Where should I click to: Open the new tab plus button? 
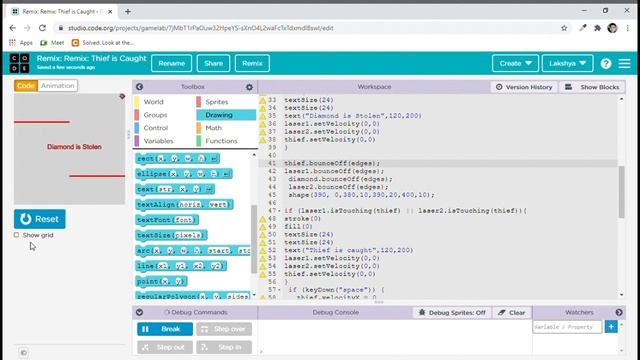pyautogui.click(x=128, y=11)
